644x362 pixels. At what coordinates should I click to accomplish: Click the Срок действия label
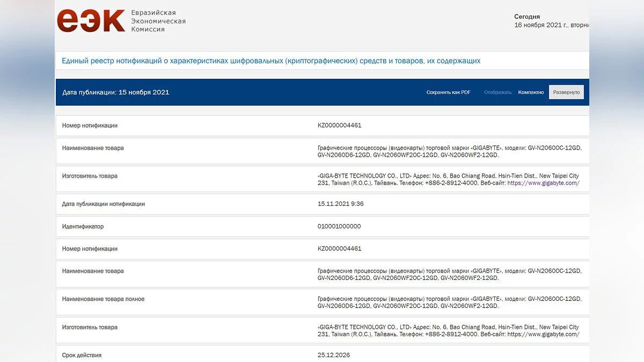(x=82, y=355)
